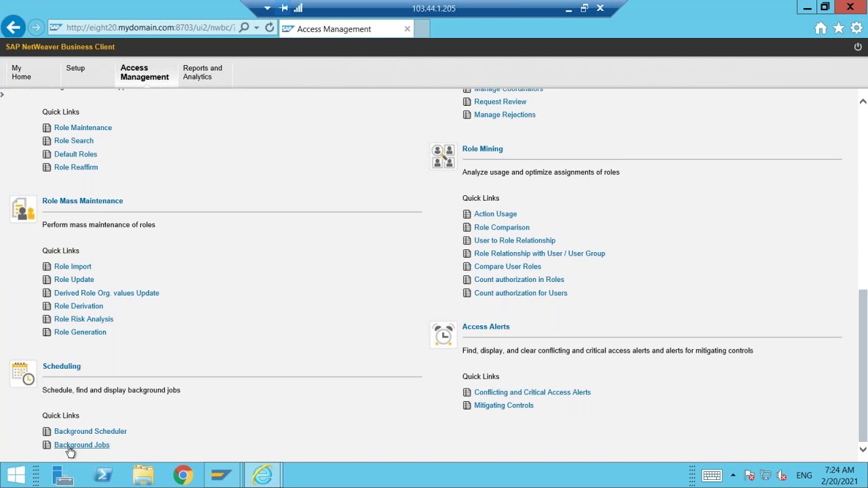Close the Access Management browser tab
Viewport: 868px width, 488px height.
click(x=407, y=28)
